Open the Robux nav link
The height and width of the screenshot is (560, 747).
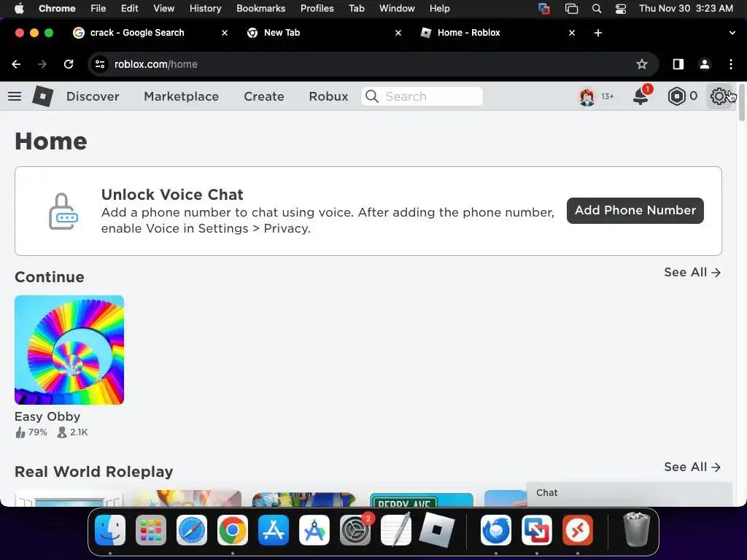[x=328, y=96]
